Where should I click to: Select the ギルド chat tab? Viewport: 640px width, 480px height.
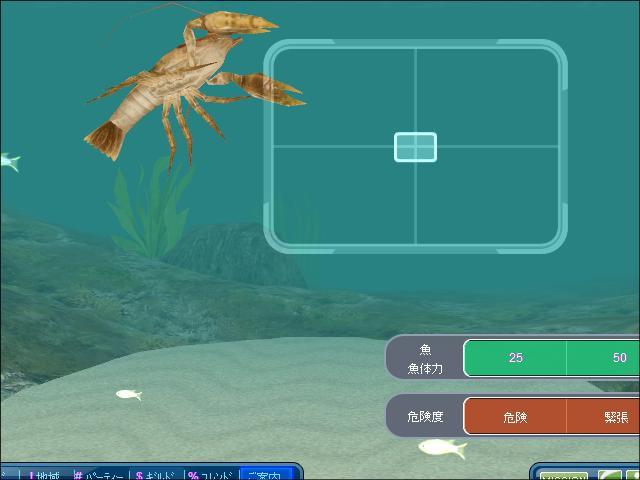tap(159, 475)
